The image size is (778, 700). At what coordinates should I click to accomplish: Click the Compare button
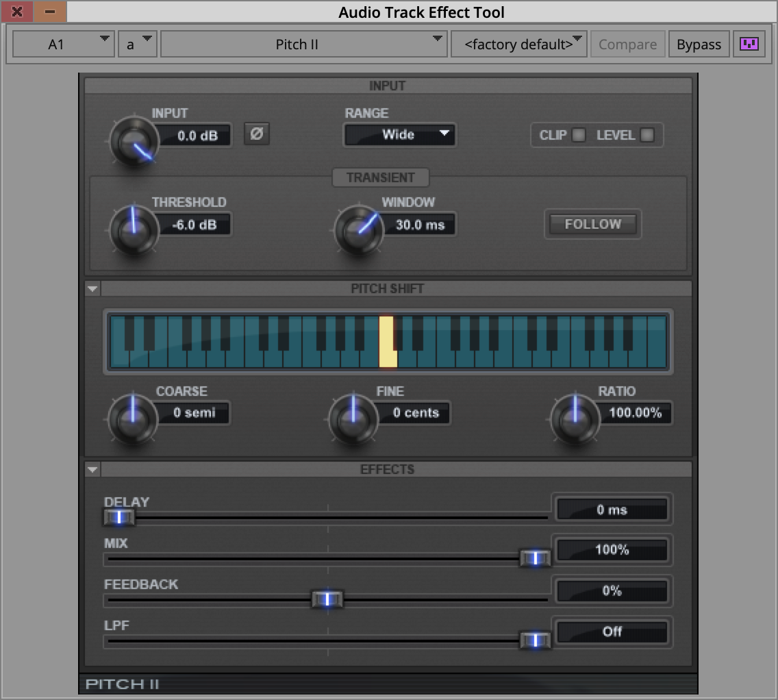point(627,44)
